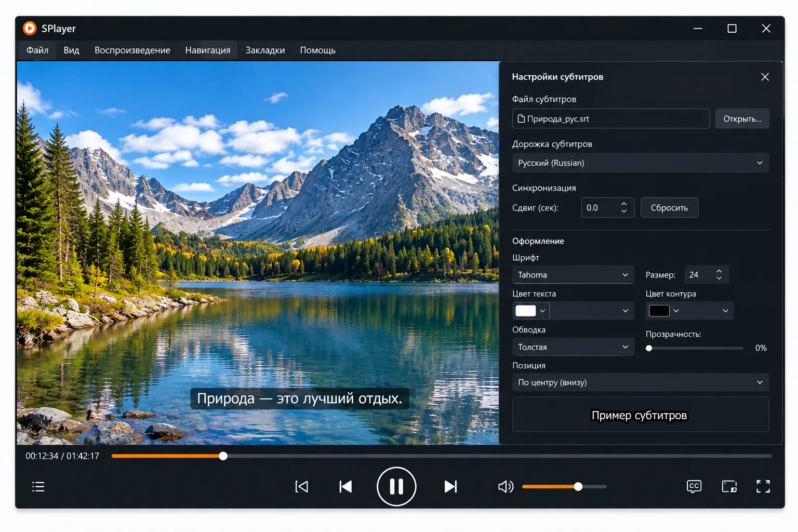Screen dimensions: 798x532
Task: Enter fullscreen mode
Action: click(763, 486)
